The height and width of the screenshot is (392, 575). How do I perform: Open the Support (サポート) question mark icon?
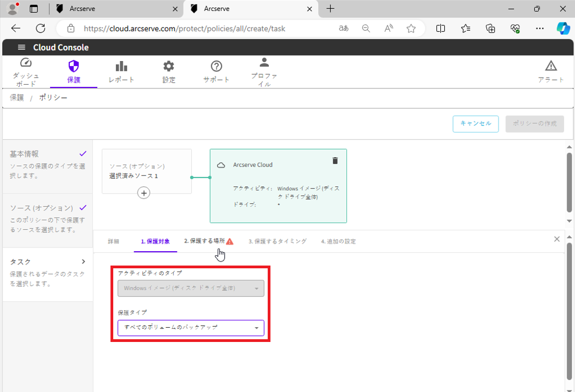point(217,67)
